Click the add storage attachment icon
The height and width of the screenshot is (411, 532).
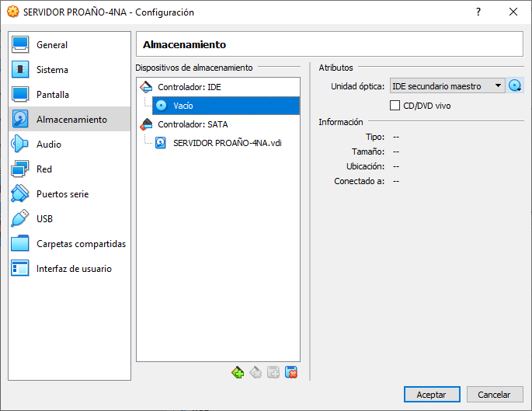click(x=273, y=373)
